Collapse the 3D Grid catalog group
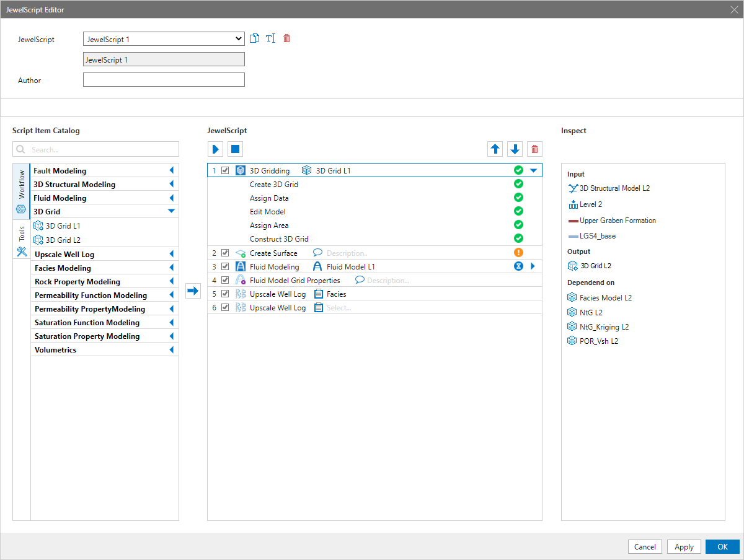 tap(171, 211)
